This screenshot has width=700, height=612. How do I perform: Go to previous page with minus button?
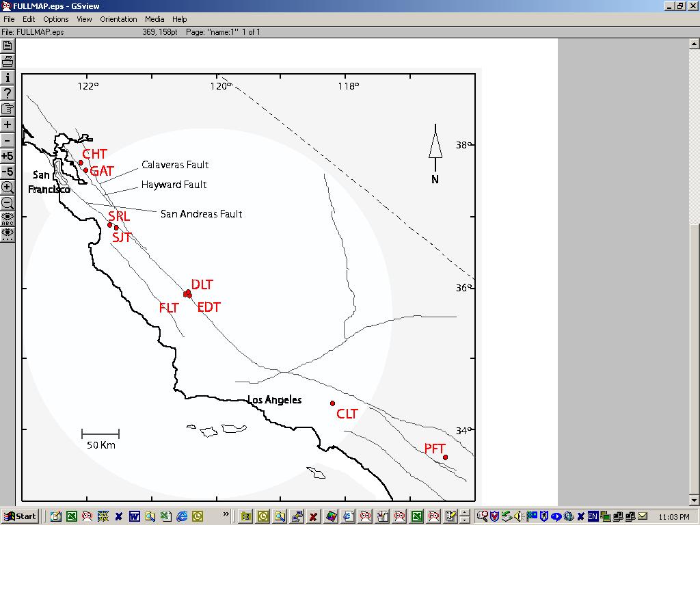click(x=8, y=140)
